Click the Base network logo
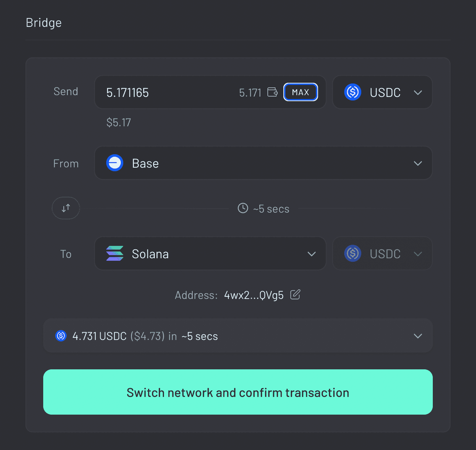 coord(114,163)
